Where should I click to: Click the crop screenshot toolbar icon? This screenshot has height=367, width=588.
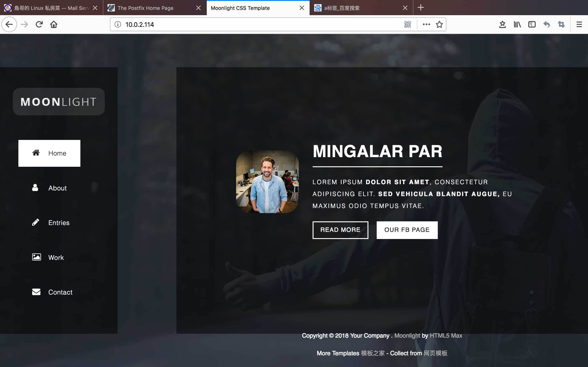pyautogui.click(x=561, y=25)
